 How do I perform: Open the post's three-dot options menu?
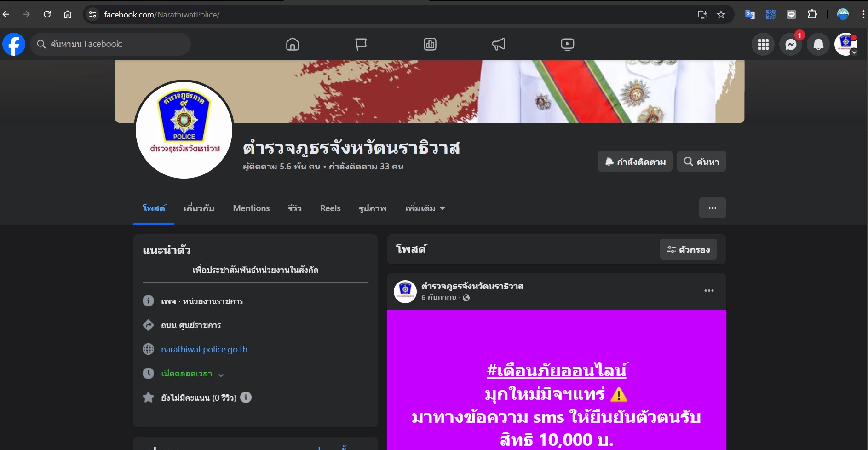click(x=709, y=290)
